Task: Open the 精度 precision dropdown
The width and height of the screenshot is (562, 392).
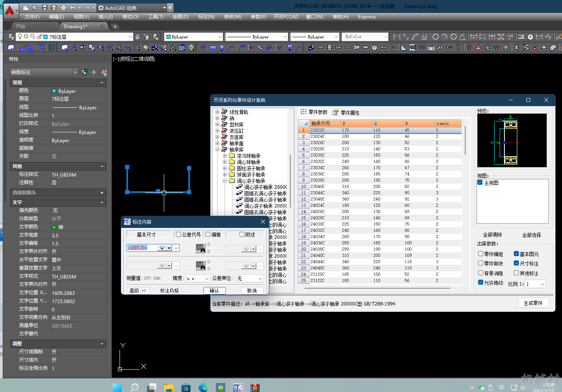Action: pyautogui.click(x=207, y=278)
